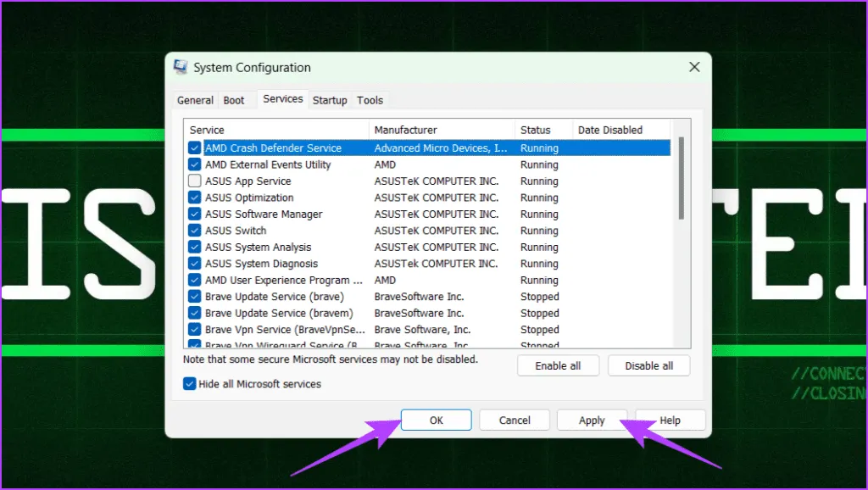Open the Boot tab
This screenshot has width=868, height=490.
(234, 100)
